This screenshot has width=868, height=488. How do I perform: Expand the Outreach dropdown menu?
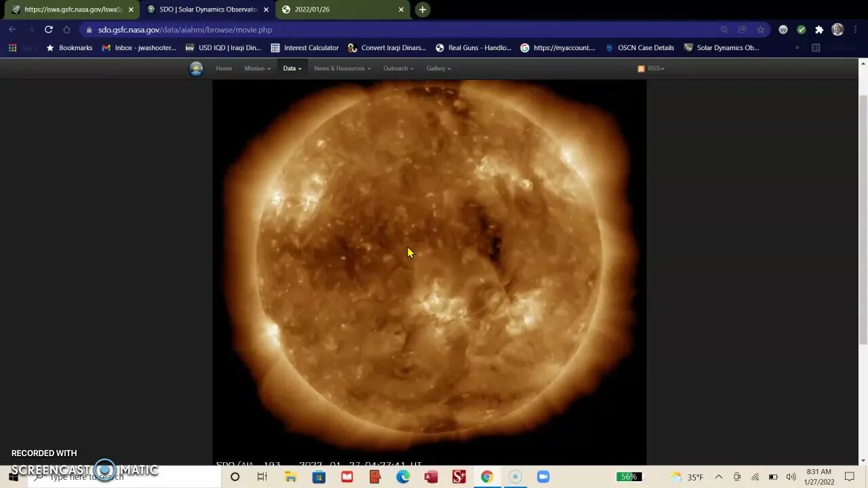click(x=398, y=68)
